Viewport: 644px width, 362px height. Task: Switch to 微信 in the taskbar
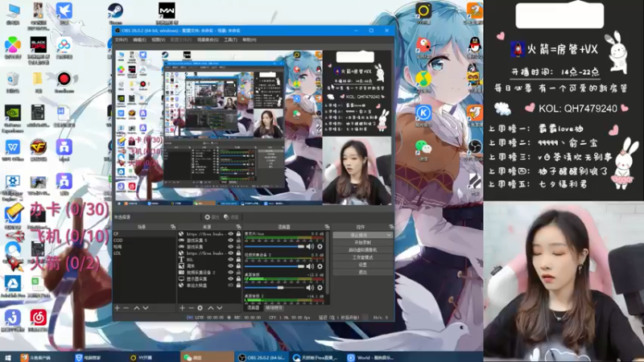[x=207, y=357]
